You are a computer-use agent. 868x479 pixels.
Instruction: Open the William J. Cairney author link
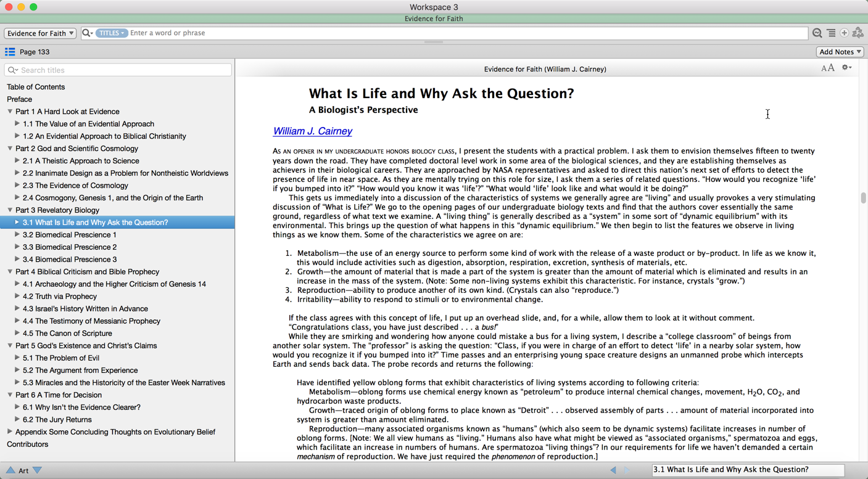point(312,131)
